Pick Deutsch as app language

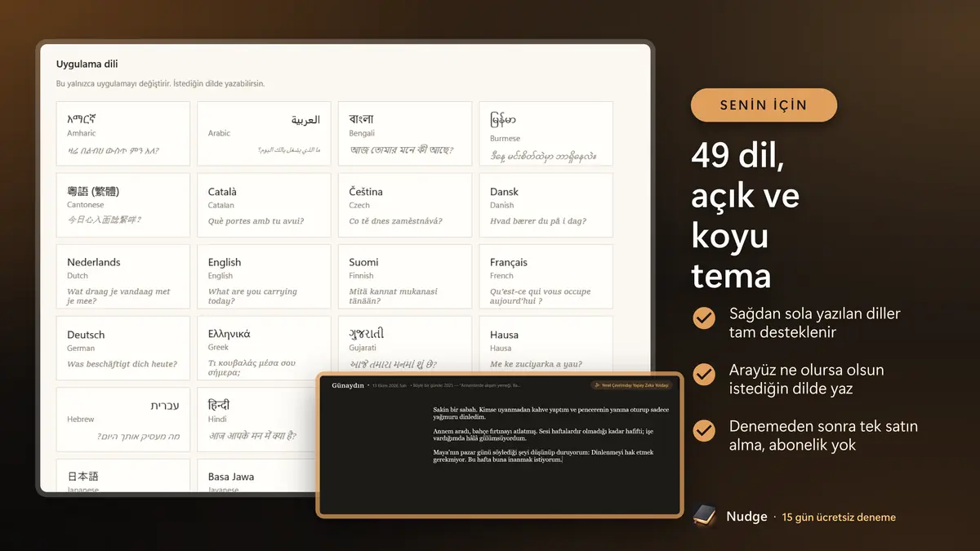(x=123, y=348)
